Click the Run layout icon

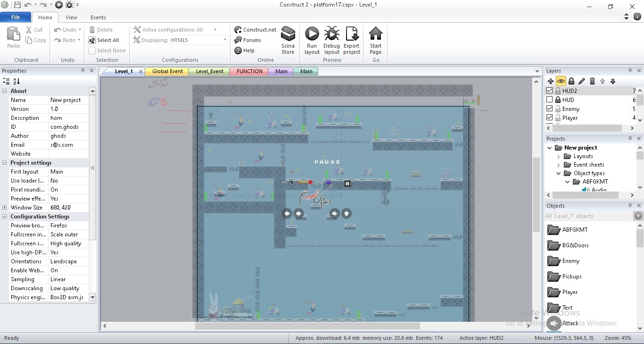tap(312, 40)
